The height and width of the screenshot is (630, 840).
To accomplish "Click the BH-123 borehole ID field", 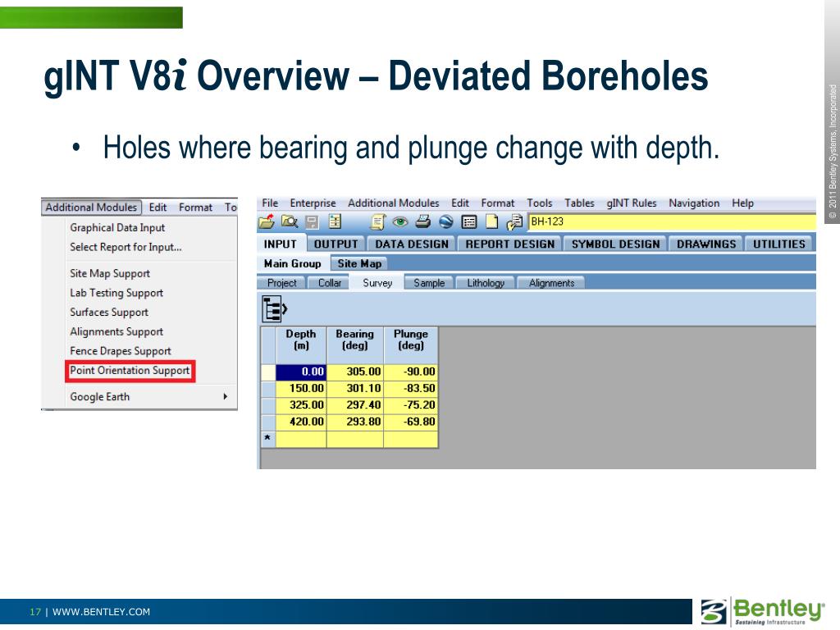I will coord(672,221).
